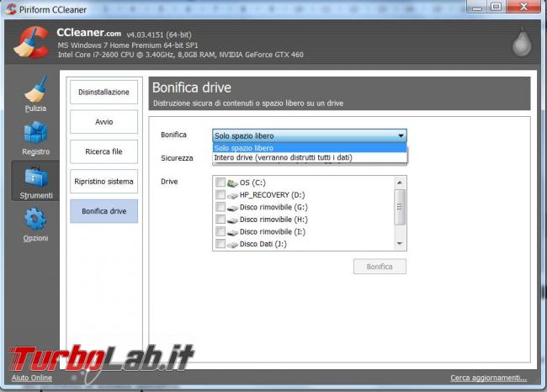Click the version text v4.03.4151
Image resolution: width=547 pixels, height=392 pixels.
tap(159, 34)
